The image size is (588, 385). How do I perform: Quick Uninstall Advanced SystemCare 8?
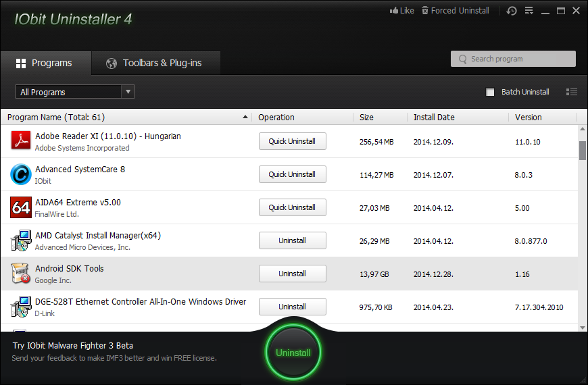(x=292, y=174)
